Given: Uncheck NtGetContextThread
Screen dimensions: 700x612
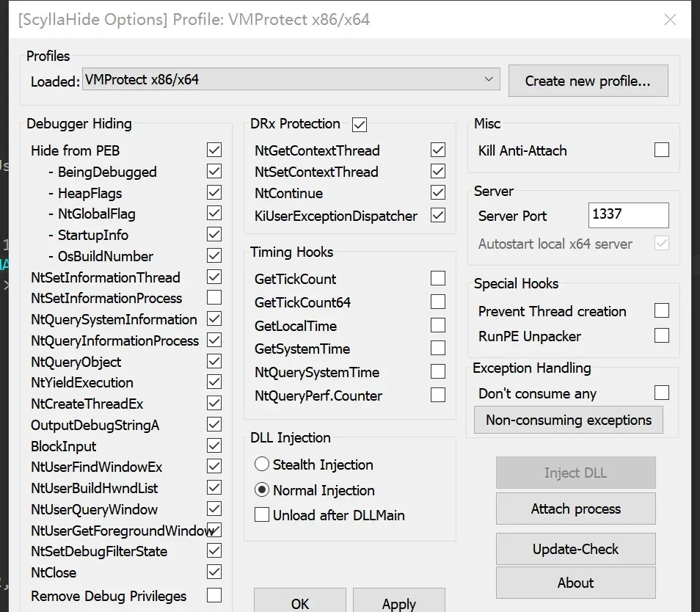Looking at the screenshot, I should click(438, 150).
